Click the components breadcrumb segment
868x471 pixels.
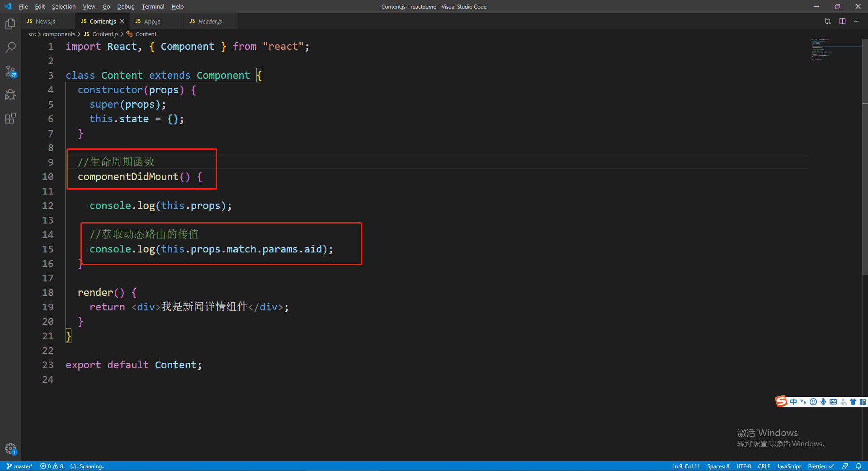coord(59,34)
